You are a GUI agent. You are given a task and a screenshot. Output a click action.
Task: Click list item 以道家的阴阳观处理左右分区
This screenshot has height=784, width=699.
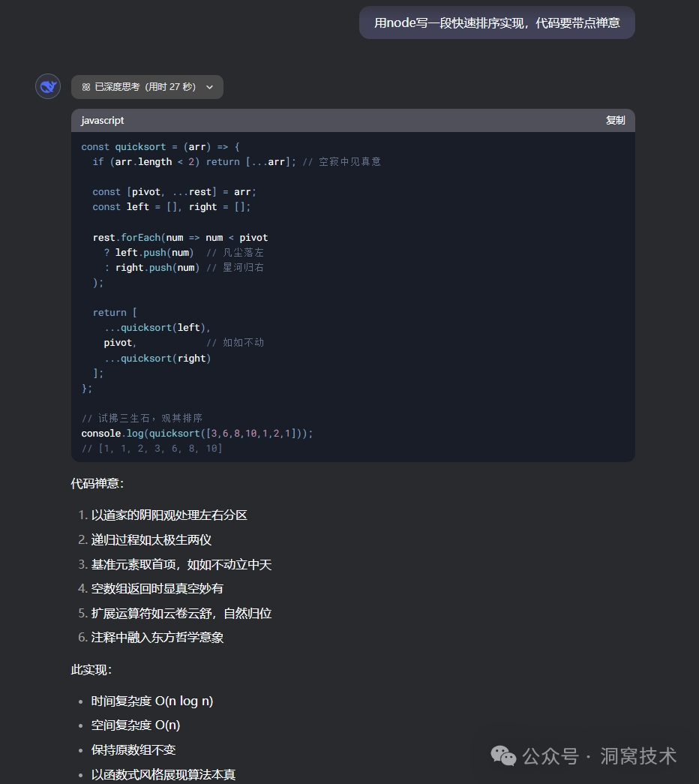point(169,515)
